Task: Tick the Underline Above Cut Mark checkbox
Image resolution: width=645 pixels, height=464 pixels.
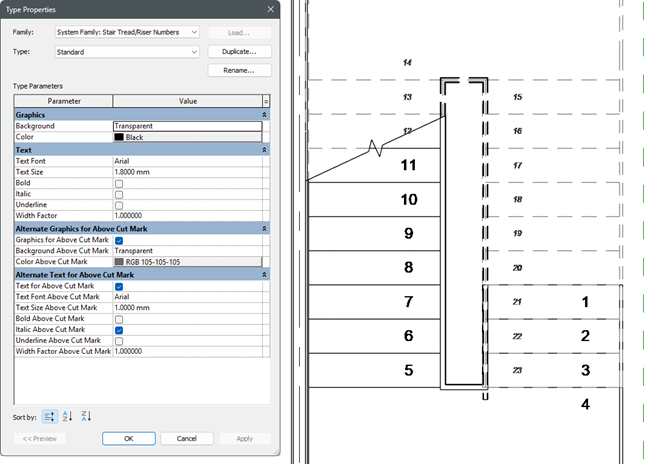Action: (x=120, y=340)
